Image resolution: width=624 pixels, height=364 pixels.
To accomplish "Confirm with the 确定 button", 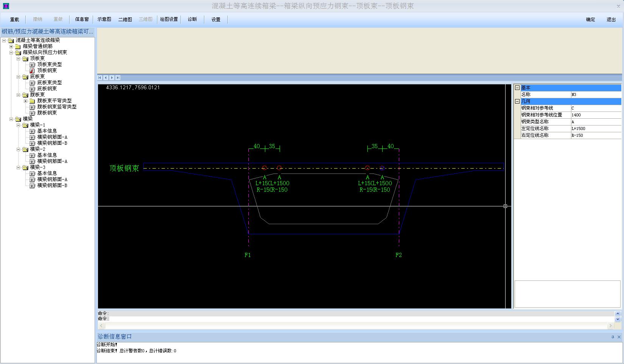I will point(590,20).
